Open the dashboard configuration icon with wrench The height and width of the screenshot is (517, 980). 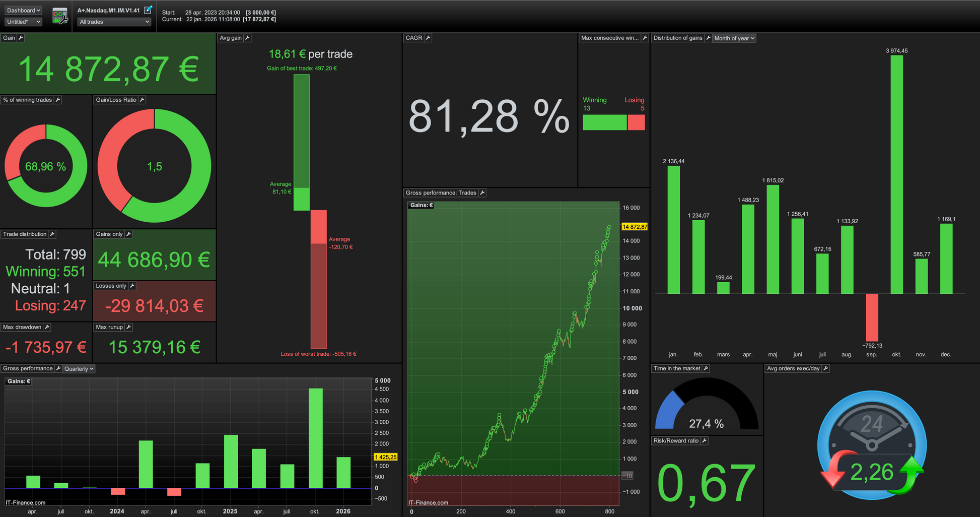point(60,16)
